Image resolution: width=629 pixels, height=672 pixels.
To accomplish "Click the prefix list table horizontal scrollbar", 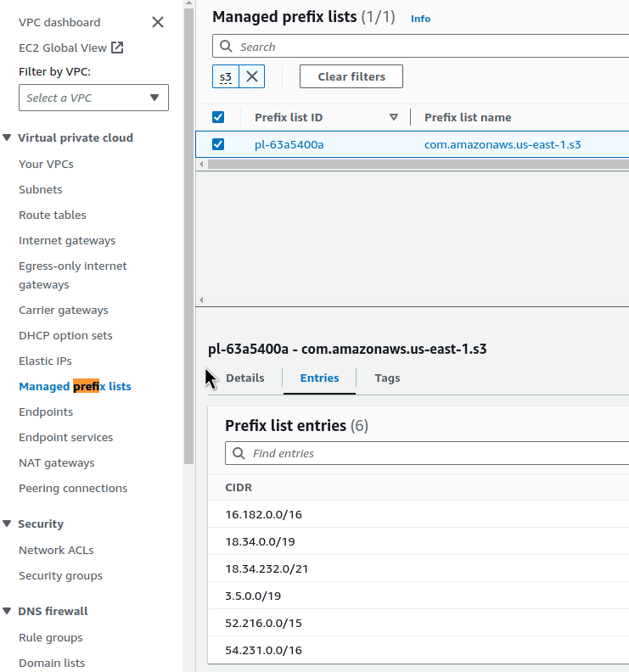I will click(418, 164).
